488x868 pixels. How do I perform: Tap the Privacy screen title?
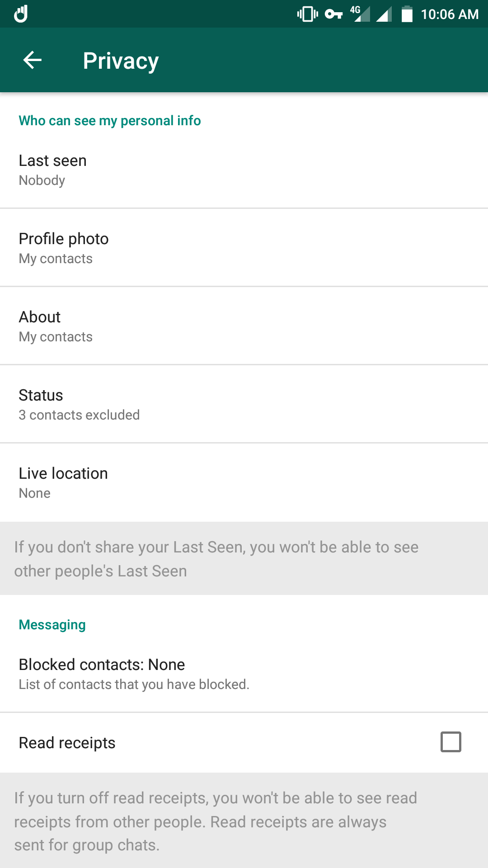[x=121, y=61]
